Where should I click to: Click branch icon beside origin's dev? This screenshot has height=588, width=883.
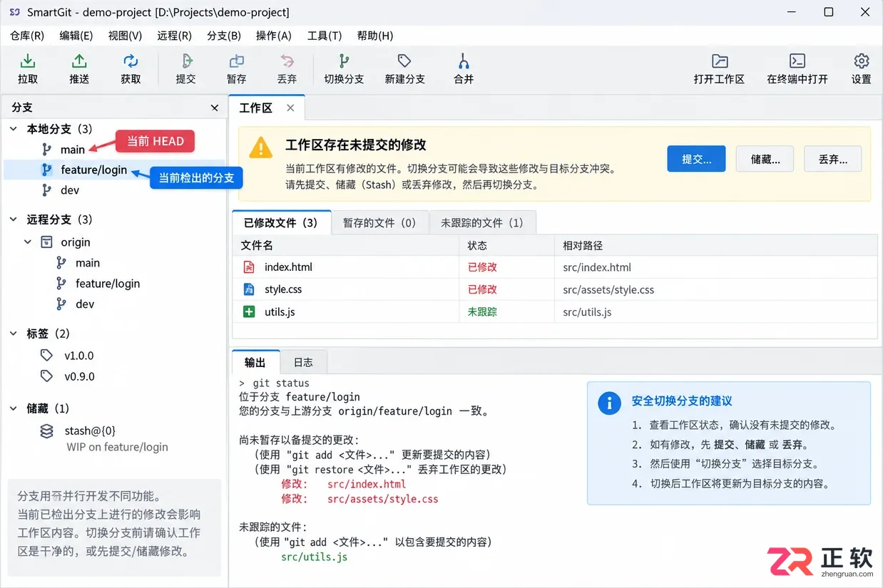(61, 304)
